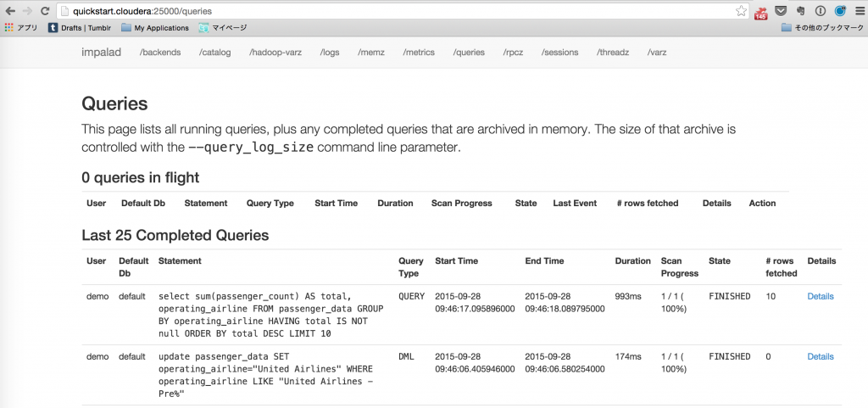
Task: Go to the /memz page
Action: (x=371, y=52)
